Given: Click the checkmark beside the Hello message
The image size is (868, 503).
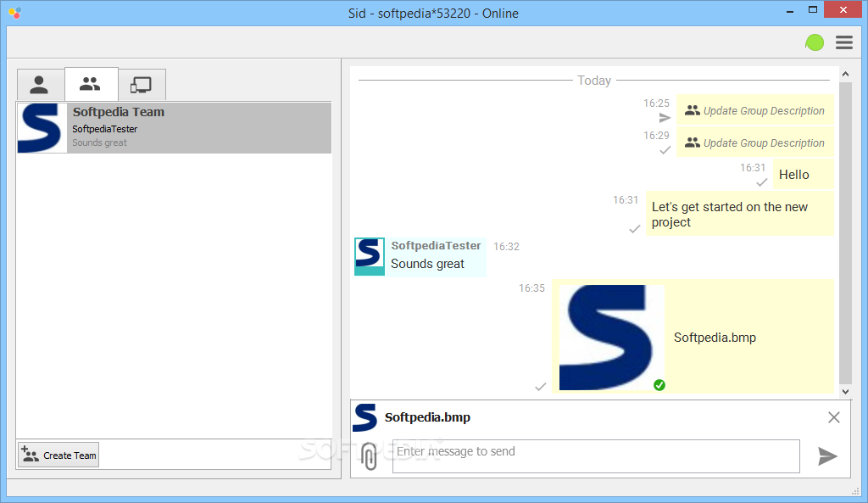Looking at the screenshot, I should pyautogui.click(x=761, y=182).
